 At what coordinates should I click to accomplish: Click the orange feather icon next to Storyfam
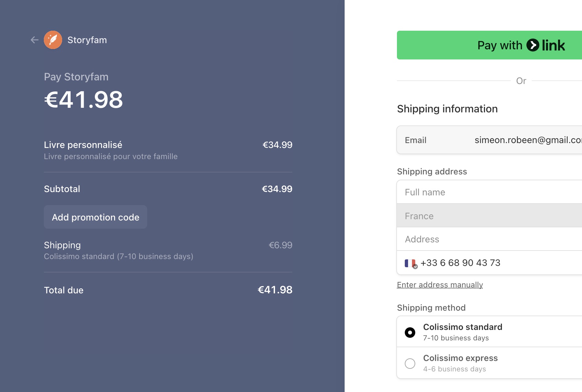point(53,40)
